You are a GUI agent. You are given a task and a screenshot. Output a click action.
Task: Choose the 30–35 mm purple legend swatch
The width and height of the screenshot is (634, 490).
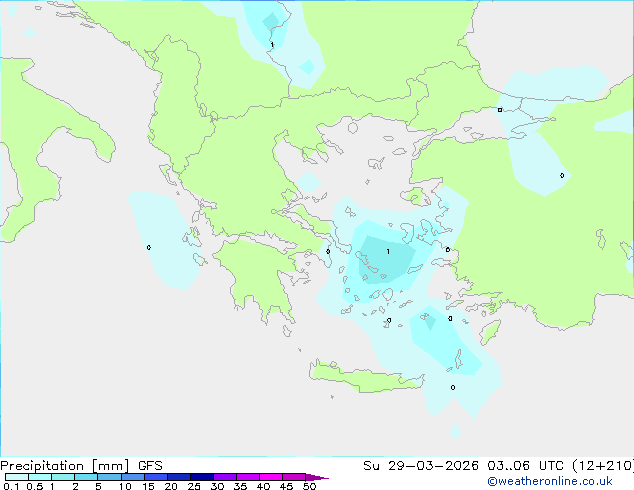225,477
